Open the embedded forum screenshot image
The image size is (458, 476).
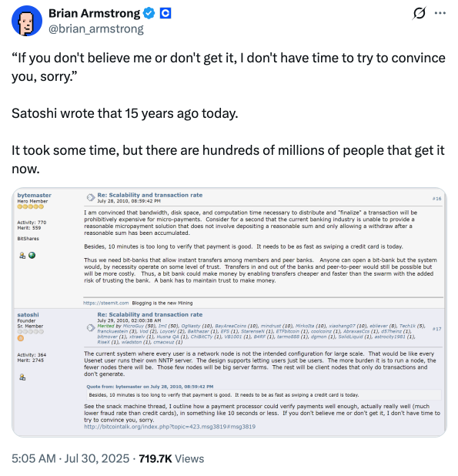[x=229, y=312]
